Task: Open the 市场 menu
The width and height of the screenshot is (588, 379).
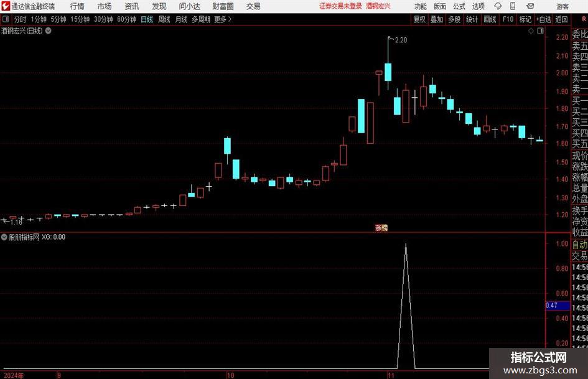Action: click(105, 6)
